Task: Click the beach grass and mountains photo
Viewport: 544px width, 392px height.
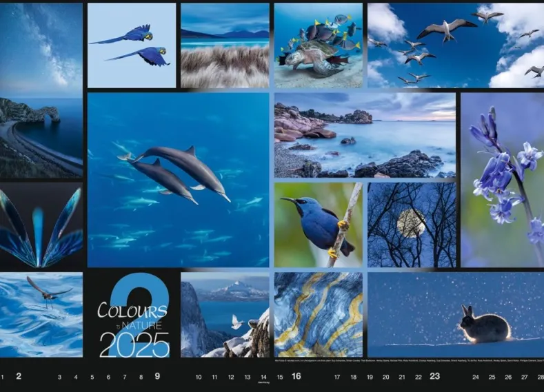Action: pyautogui.click(x=225, y=45)
